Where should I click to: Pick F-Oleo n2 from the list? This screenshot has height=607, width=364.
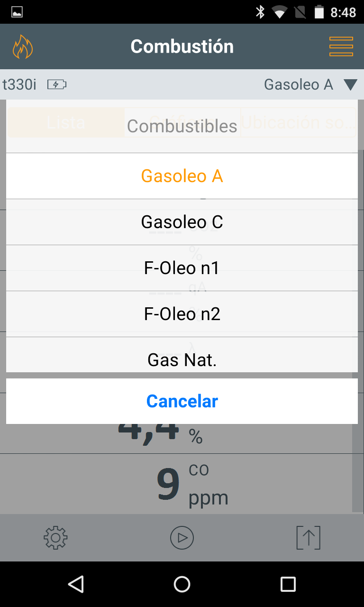pos(182,314)
